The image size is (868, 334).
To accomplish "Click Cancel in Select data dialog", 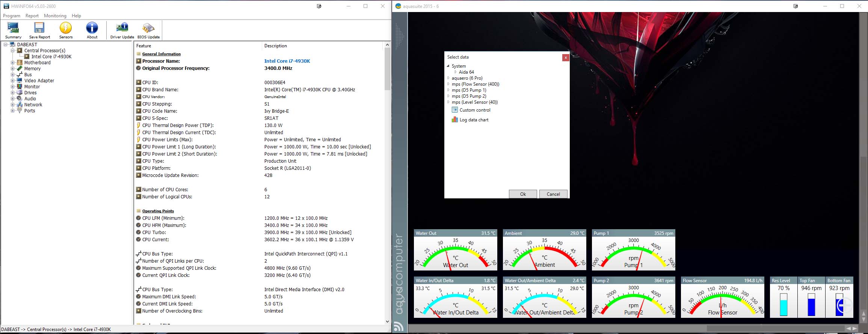I will point(553,194).
